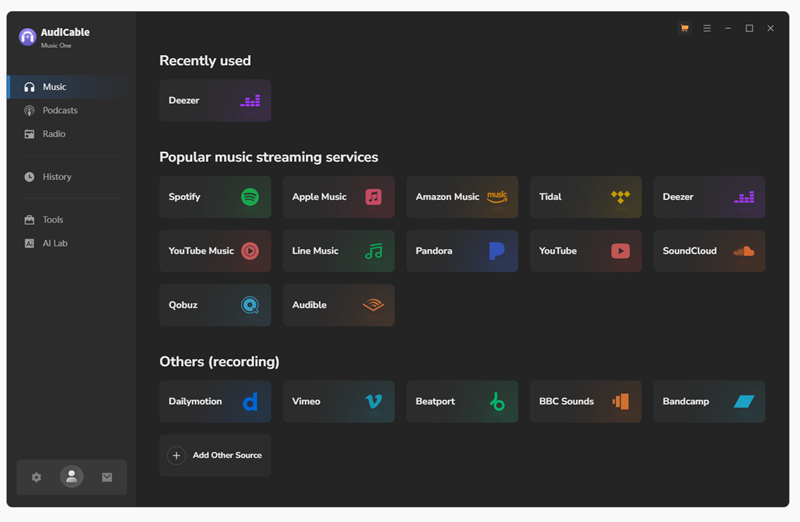Close the AudiCable window

(770, 29)
